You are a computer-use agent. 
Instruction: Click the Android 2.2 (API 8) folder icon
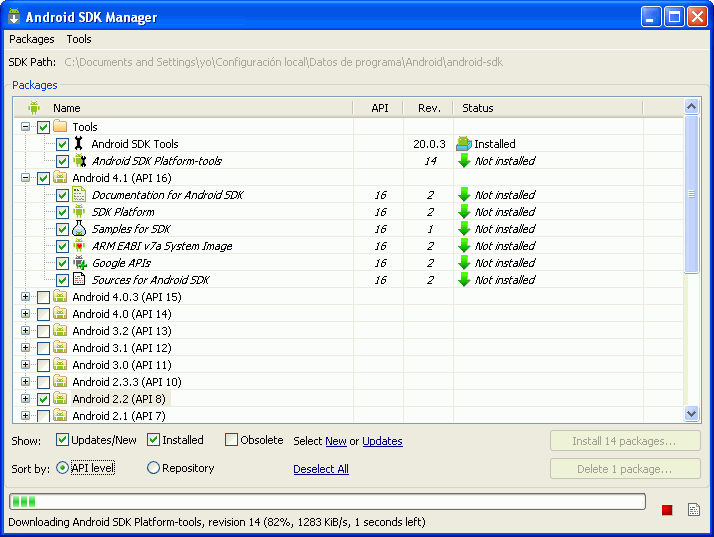[60, 398]
